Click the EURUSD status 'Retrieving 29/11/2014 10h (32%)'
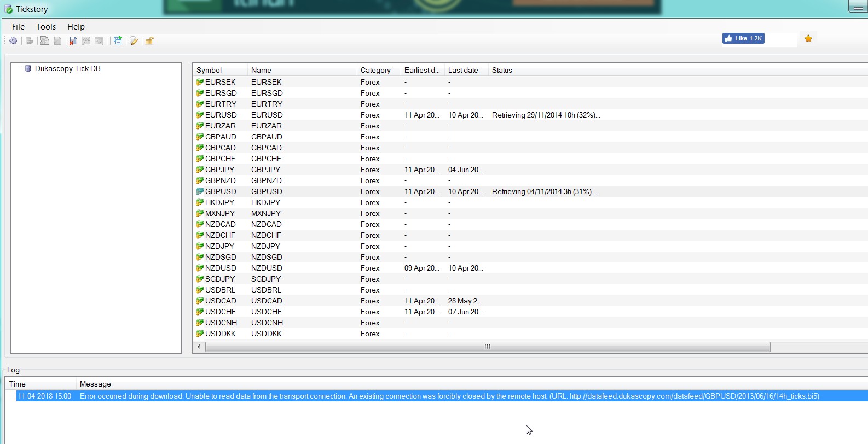The image size is (868, 444). click(x=546, y=115)
